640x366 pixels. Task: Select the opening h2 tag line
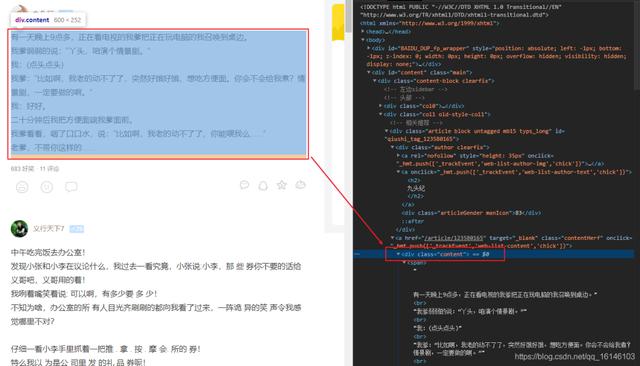pos(413,180)
